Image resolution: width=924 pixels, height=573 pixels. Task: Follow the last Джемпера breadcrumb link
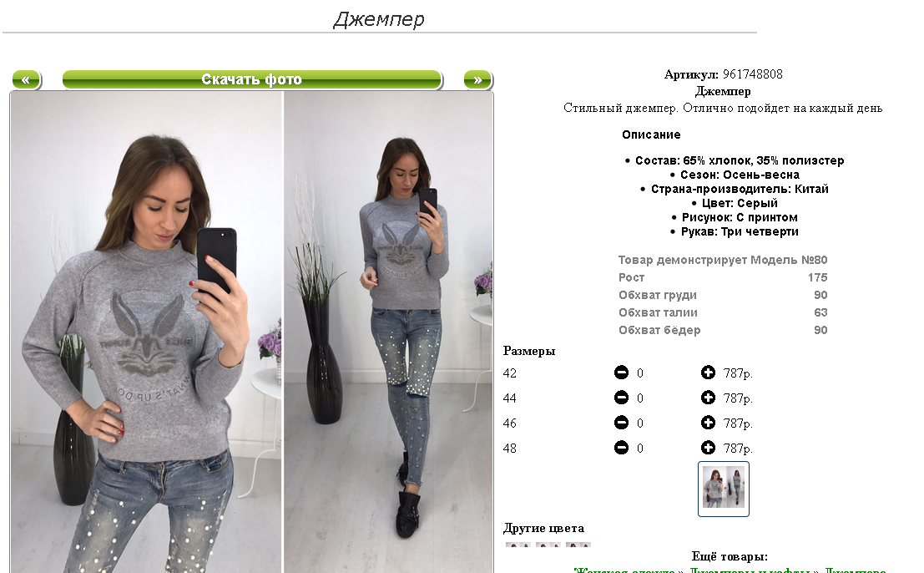[855, 570]
